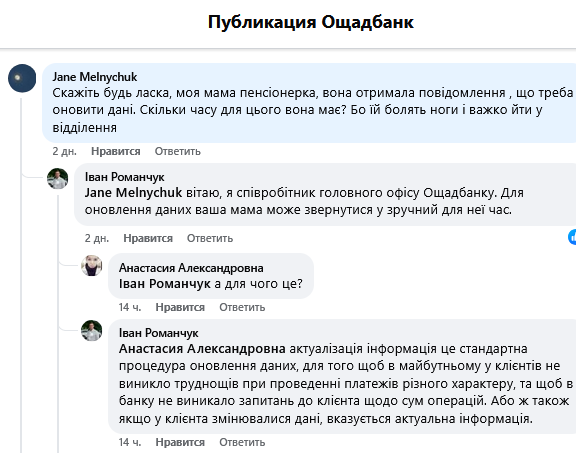Open Іван Романчук's author name in his first reply
The height and width of the screenshot is (453, 576).
click(x=125, y=177)
